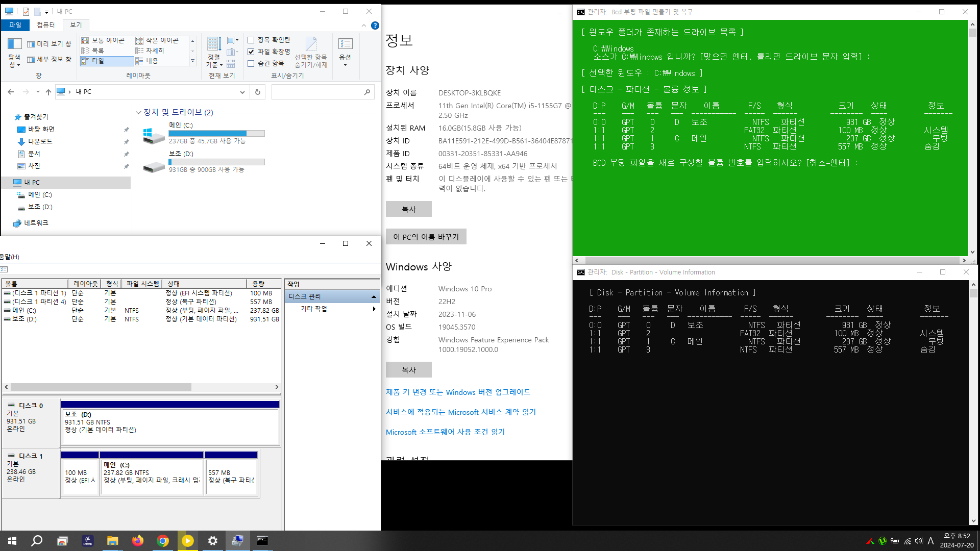Screen dimensions: 980x551
Task: Select medium icons (보통 아이콘) layout
Action: (103, 40)
